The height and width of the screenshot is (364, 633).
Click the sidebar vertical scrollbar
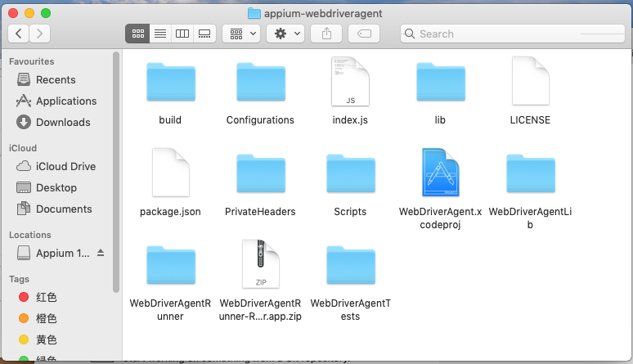[116, 172]
